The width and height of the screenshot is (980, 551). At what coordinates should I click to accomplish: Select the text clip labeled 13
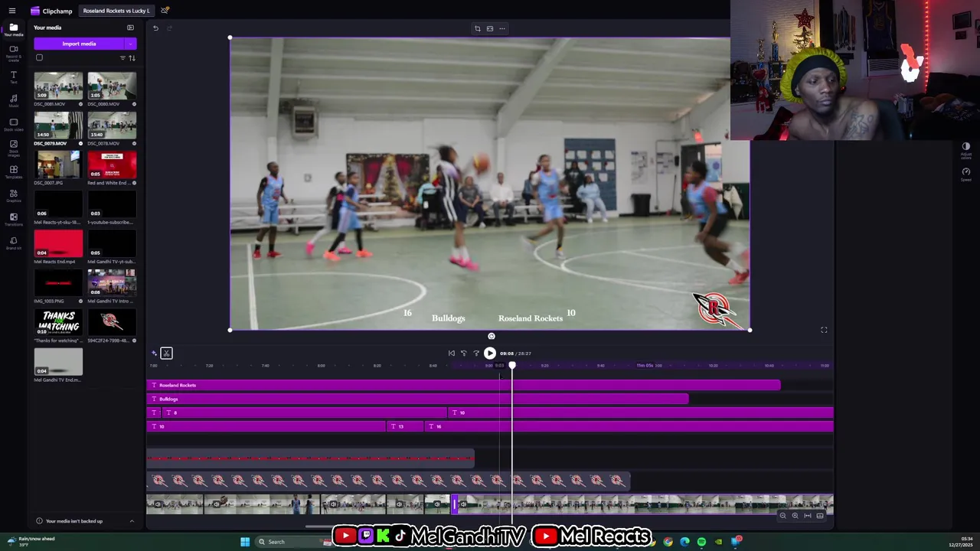pyautogui.click(x=406, y=426)
